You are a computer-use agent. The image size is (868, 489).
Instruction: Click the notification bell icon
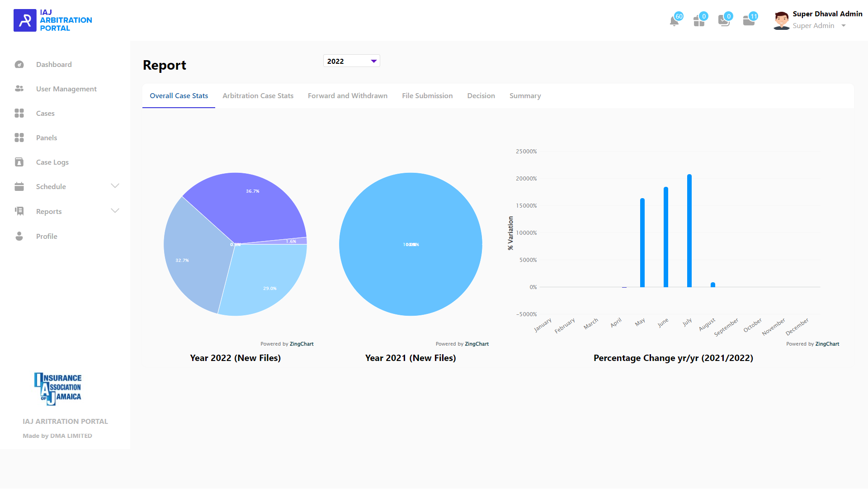[x=674, y=21]
